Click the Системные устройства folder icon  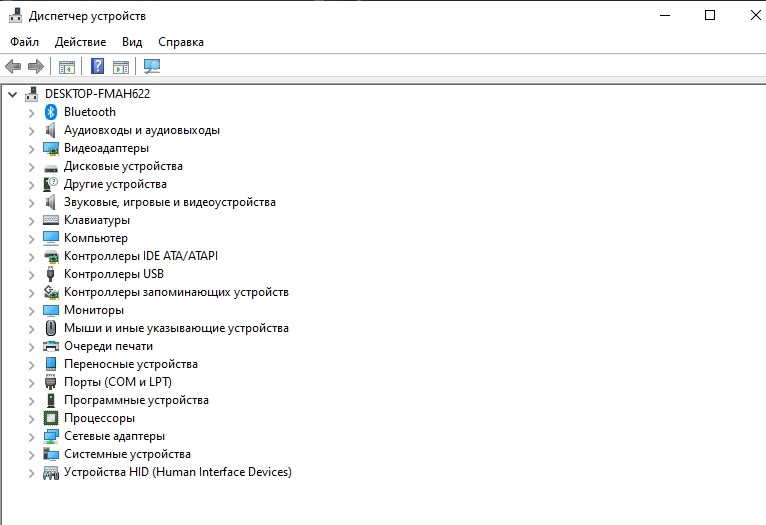(51, 454)
